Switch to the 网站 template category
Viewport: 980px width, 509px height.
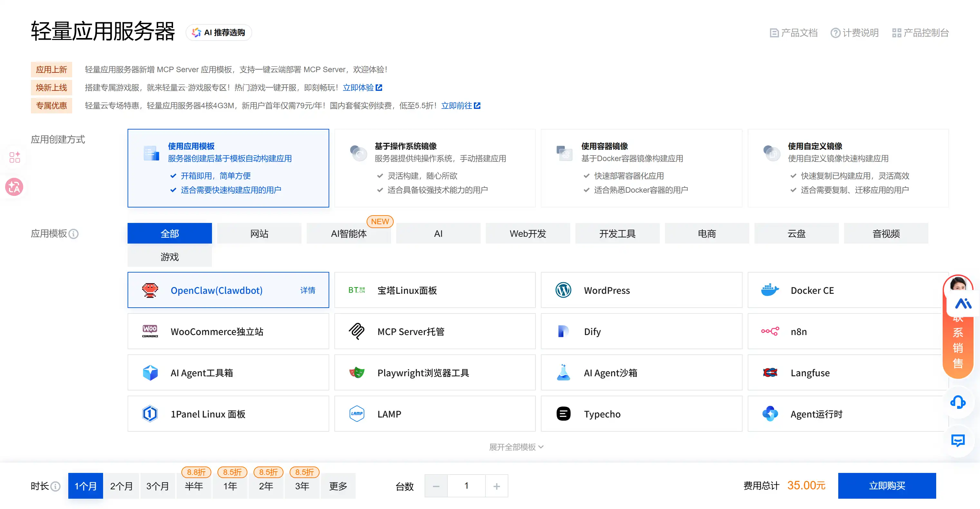[x=259, y=233]
